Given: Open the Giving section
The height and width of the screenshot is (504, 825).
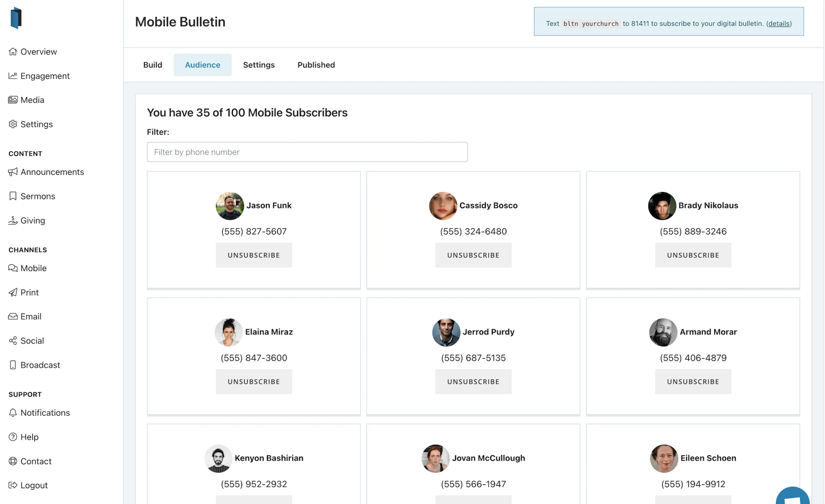Looking at the screenshot, I should coord(32,220).
